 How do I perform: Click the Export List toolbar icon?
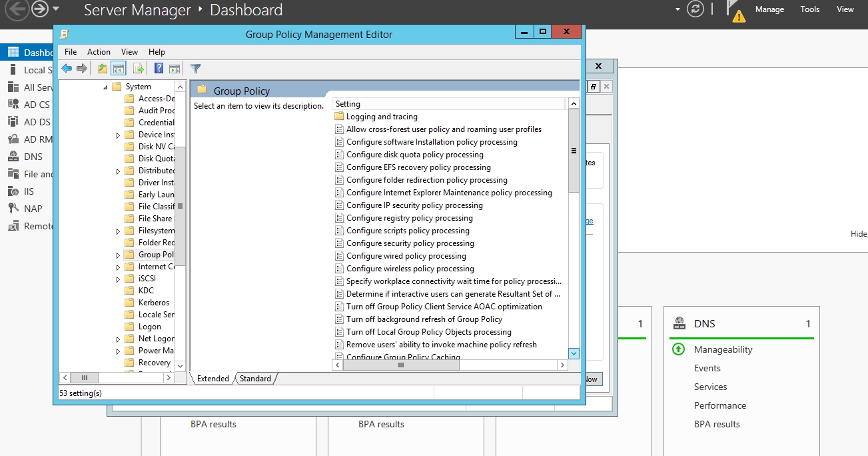[139, 69]
